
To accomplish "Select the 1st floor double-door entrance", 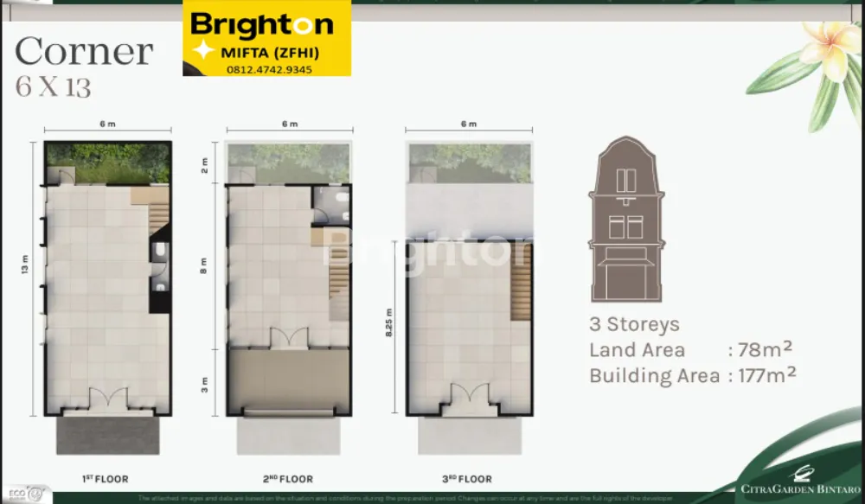I will pyautogui.click(x=108, y=399).
